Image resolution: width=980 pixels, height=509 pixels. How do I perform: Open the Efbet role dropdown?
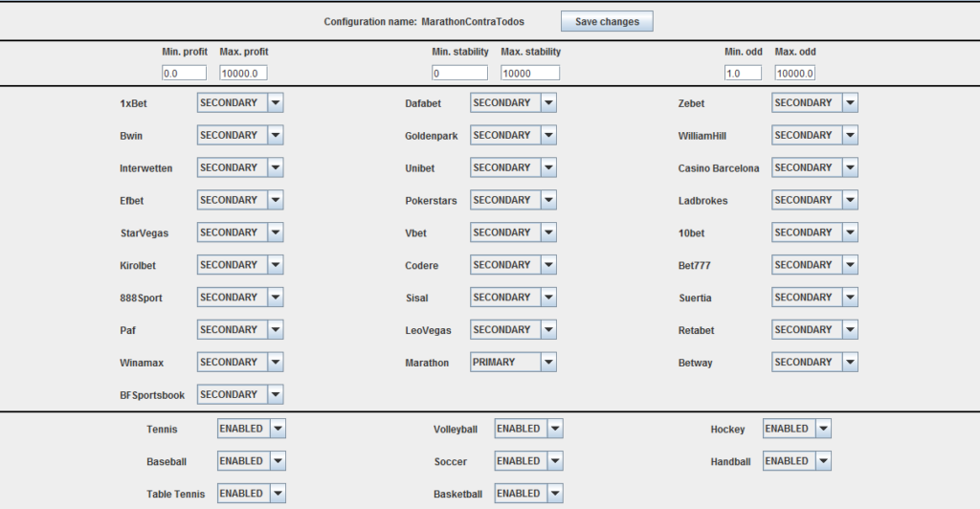click(x=240, y=201)
